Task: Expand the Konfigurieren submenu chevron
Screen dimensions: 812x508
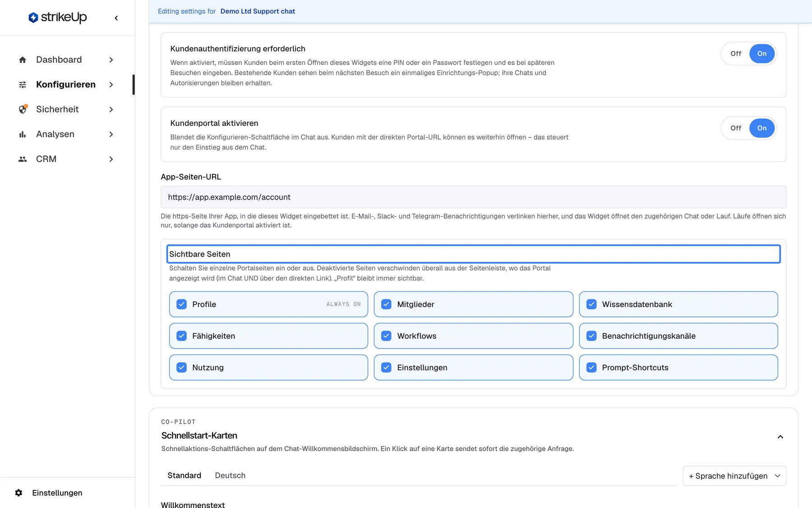Action: (111, 84)
